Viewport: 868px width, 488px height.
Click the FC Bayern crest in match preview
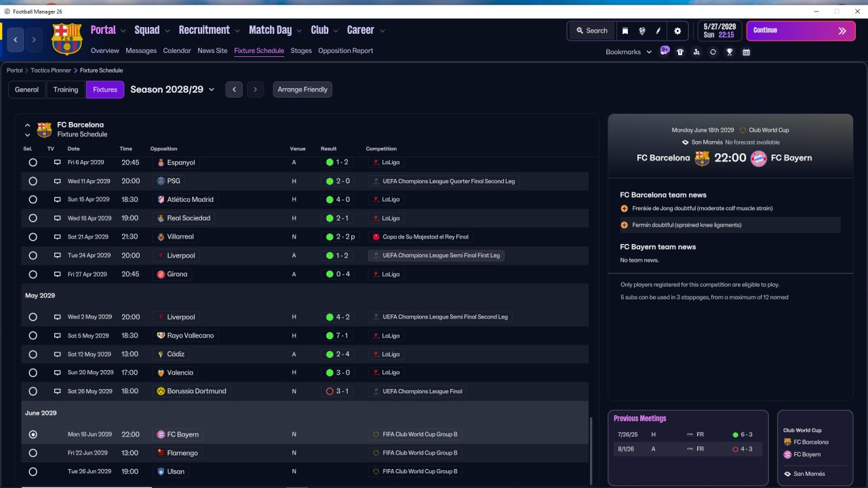point(758,158)
